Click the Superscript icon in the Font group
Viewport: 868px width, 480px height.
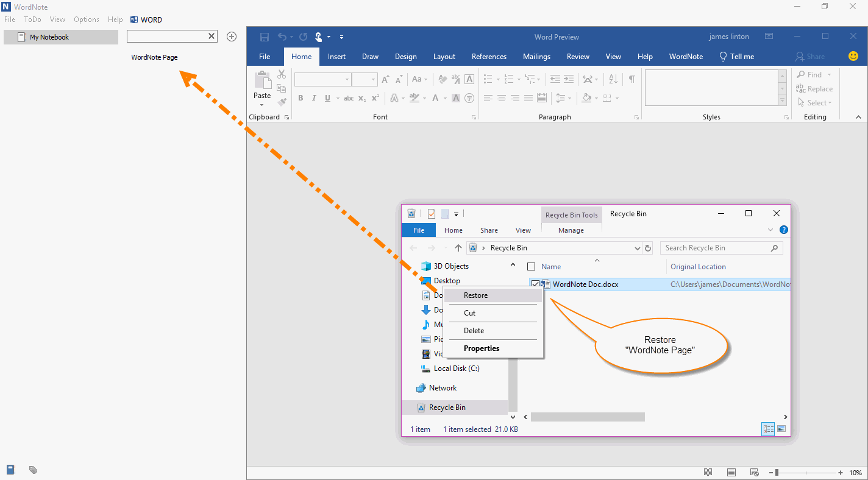point(375,98)
